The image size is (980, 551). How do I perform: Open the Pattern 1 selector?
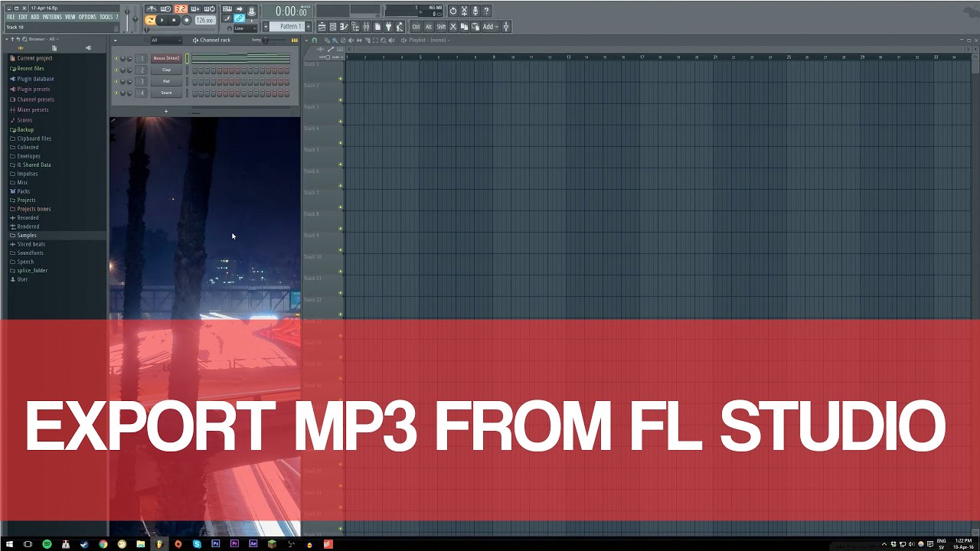[x=286, y=27]
